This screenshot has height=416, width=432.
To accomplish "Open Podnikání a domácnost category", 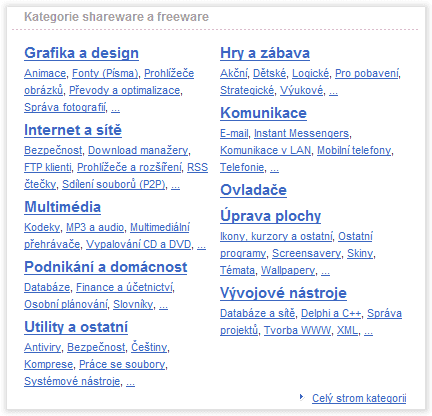I will [106, 267].
